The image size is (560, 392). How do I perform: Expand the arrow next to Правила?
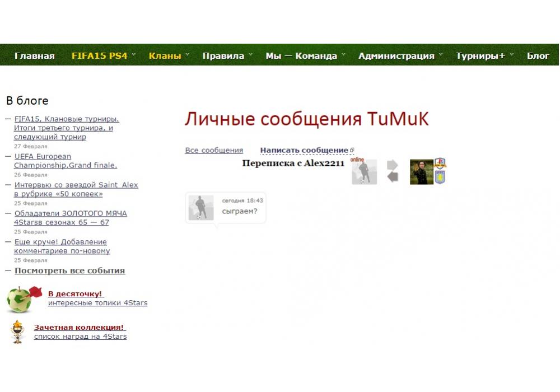[x=250, y=55]
